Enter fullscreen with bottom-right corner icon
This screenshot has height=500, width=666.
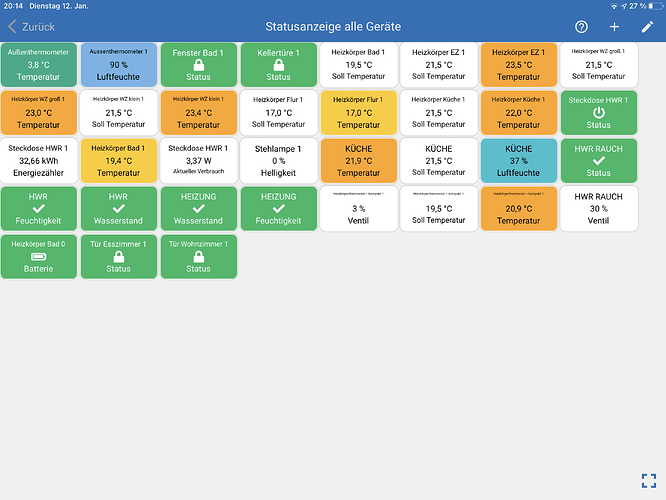648,481
